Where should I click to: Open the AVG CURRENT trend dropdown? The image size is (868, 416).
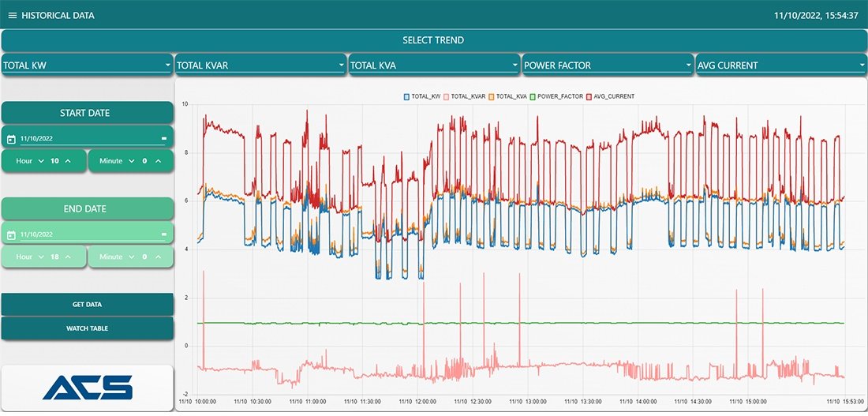coord(780,66)
